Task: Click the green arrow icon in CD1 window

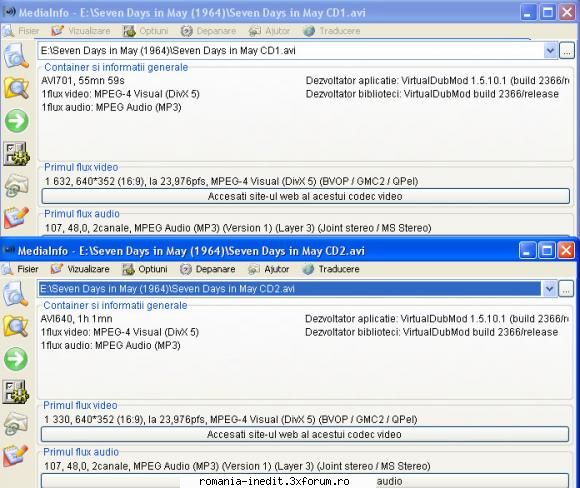Action: coord(17,121)
